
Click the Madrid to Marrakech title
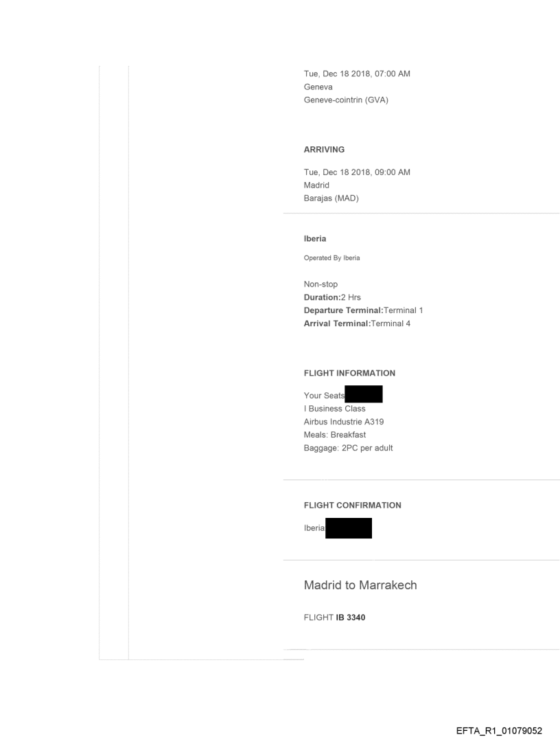point(361,585)
